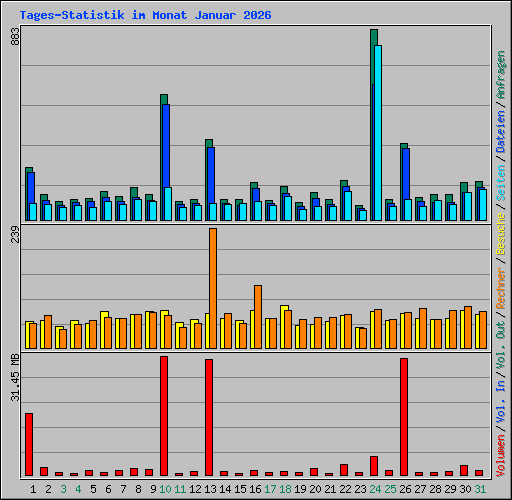Click green weekend day label 3

click(63, 489)
